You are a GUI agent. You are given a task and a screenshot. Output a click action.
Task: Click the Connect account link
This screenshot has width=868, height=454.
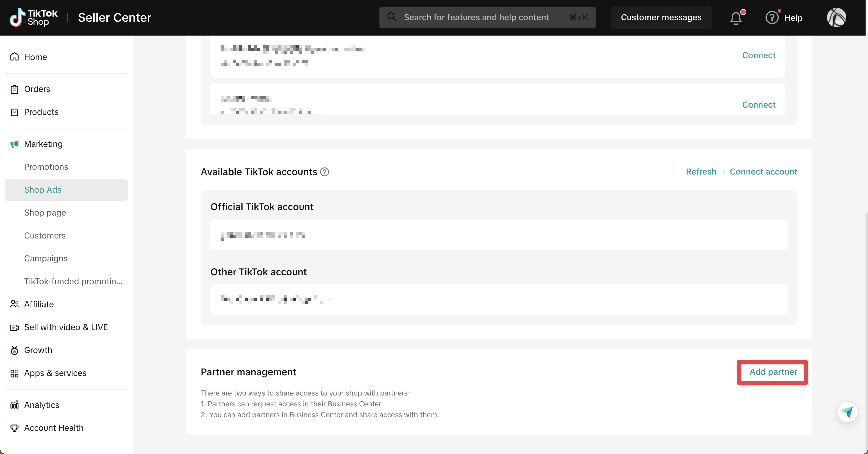pyautogui.click(x=763, y=172)
